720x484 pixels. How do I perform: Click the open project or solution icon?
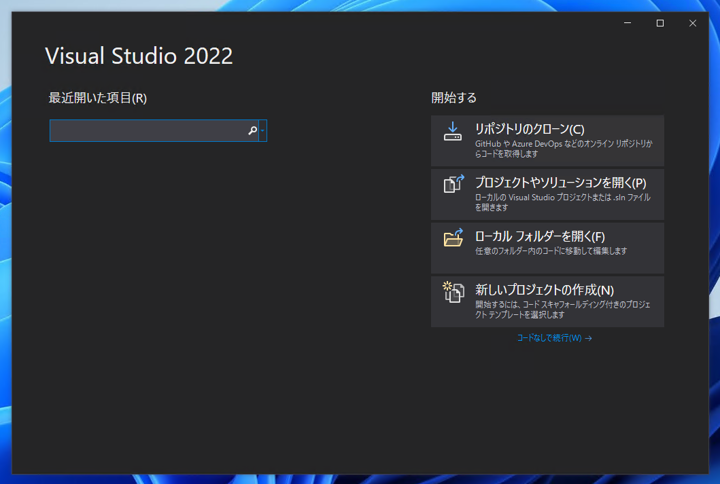pos(453,184)
